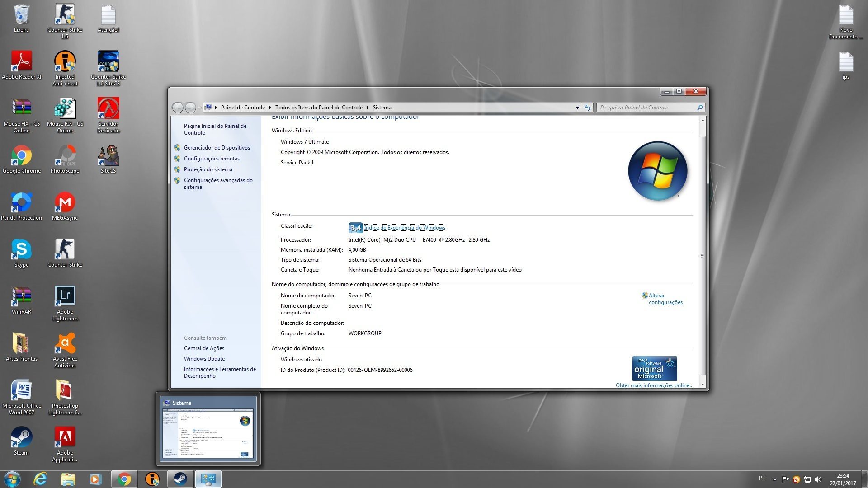The image size is (868, 488).
Task: Open recent pages dropdown next to forward
Action: (199, 108)
